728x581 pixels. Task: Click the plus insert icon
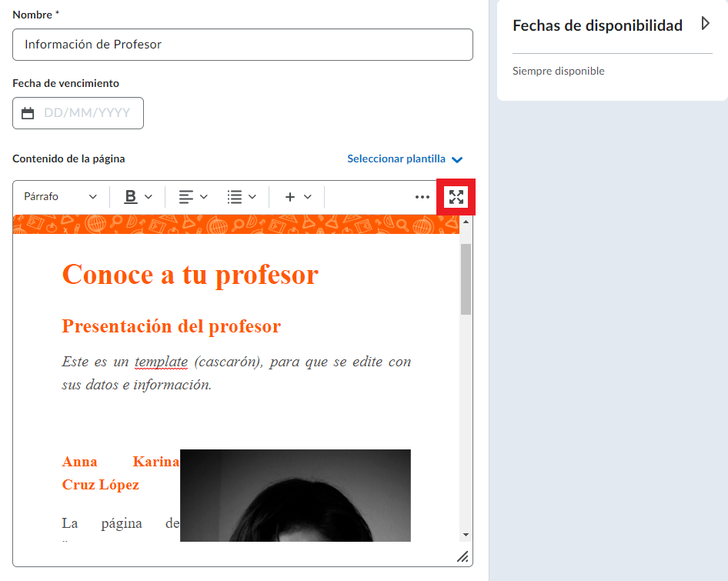(290, 197)
